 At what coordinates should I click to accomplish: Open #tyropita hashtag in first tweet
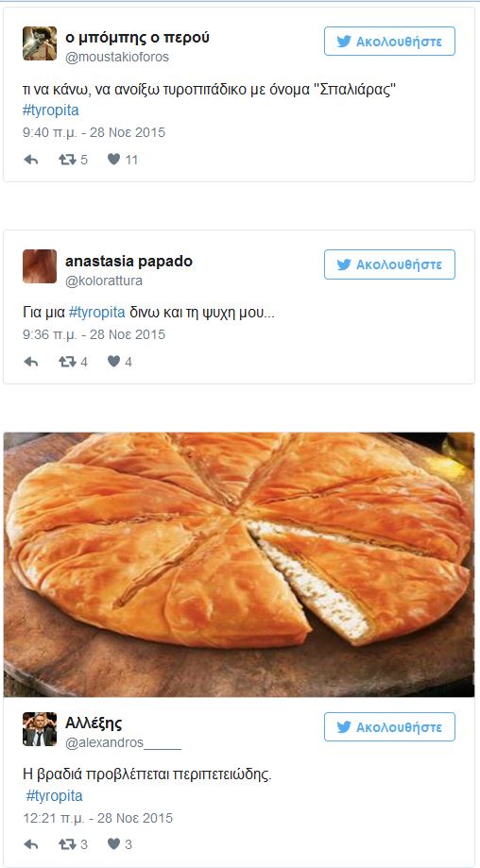(51, 111)
